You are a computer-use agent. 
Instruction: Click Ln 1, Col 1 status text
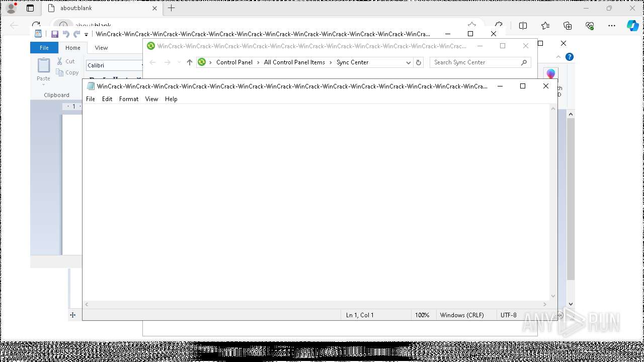[360, 315]
